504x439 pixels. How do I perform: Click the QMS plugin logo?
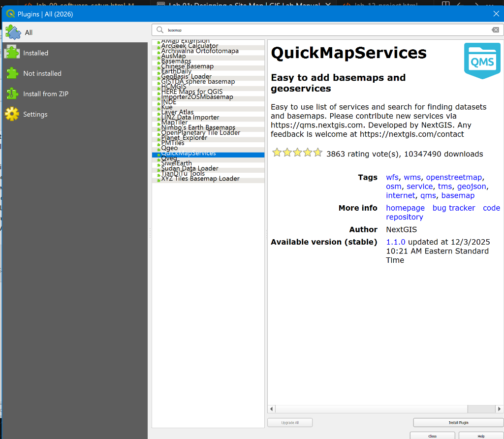click(x=482, y=60)
